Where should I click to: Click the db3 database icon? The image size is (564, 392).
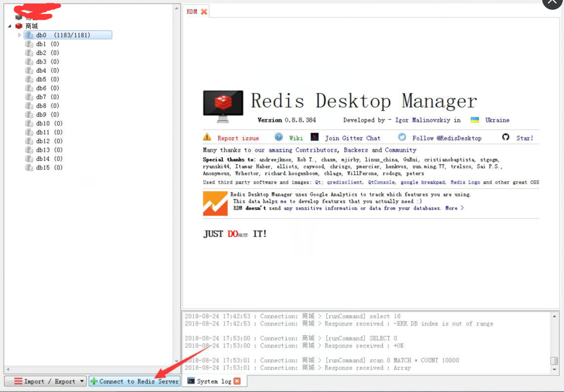pos(29,61)
